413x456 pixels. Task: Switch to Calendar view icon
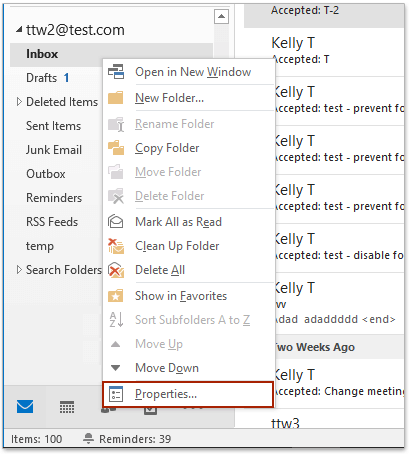click(x=67, y=407)
